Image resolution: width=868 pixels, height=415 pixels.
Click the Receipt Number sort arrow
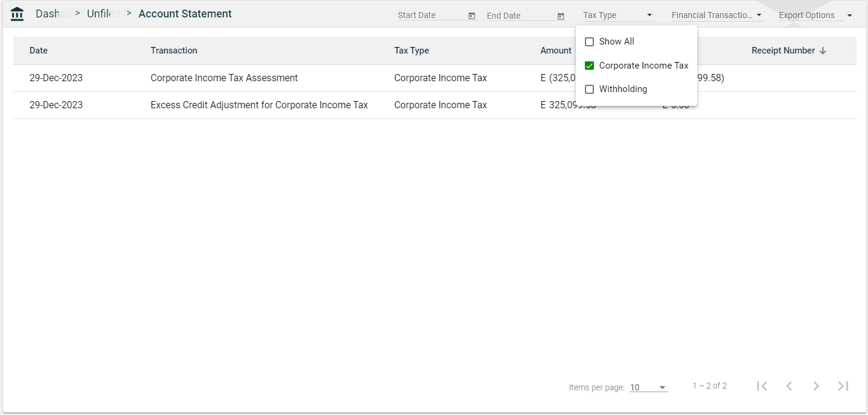point(823,51)
